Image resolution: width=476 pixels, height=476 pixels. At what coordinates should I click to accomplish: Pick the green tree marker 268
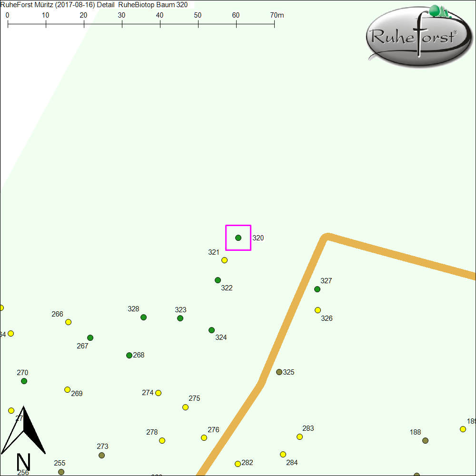point(129,355)
